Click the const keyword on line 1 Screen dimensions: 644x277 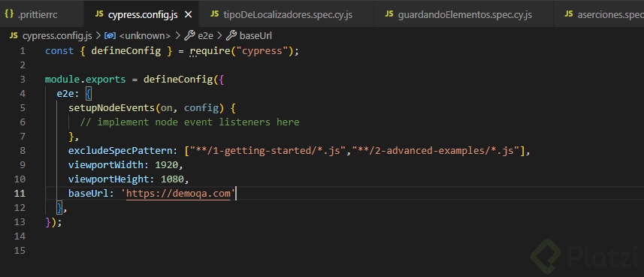click(x=59, y=51)
